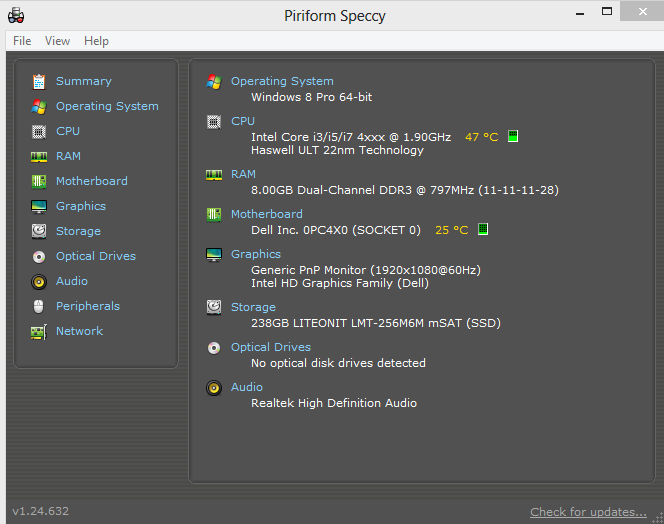The width and height of the screenshot is (664, 524).
Task: Open the File menu
Action: click(x=22, y=41)
